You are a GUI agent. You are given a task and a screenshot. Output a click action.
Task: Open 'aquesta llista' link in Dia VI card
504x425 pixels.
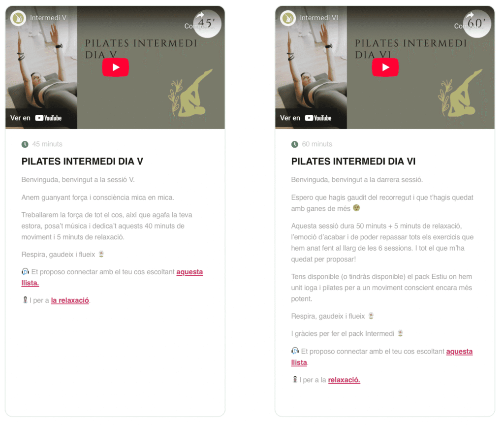click(x=459, y=351)
